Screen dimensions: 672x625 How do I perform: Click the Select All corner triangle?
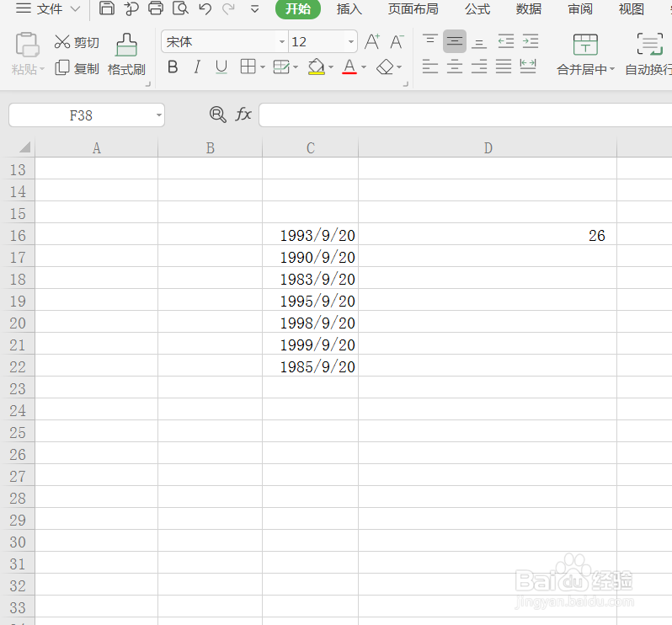(x=24, y=147)
